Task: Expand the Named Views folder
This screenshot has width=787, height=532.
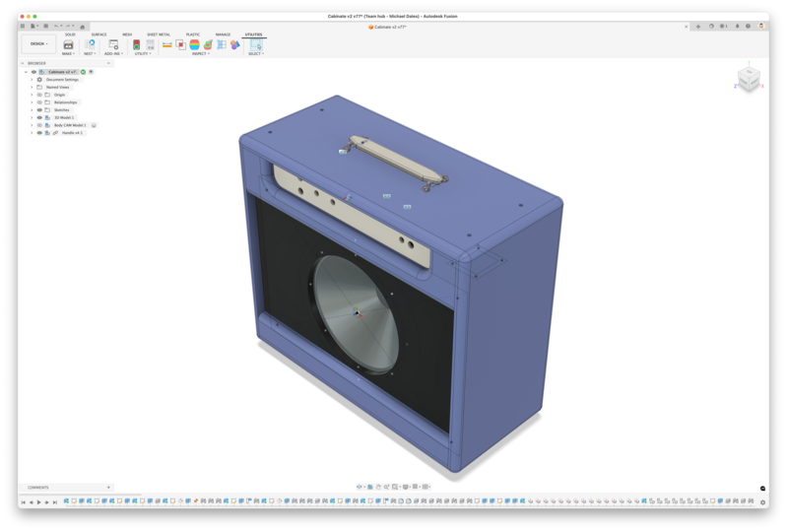Action: 32,88
